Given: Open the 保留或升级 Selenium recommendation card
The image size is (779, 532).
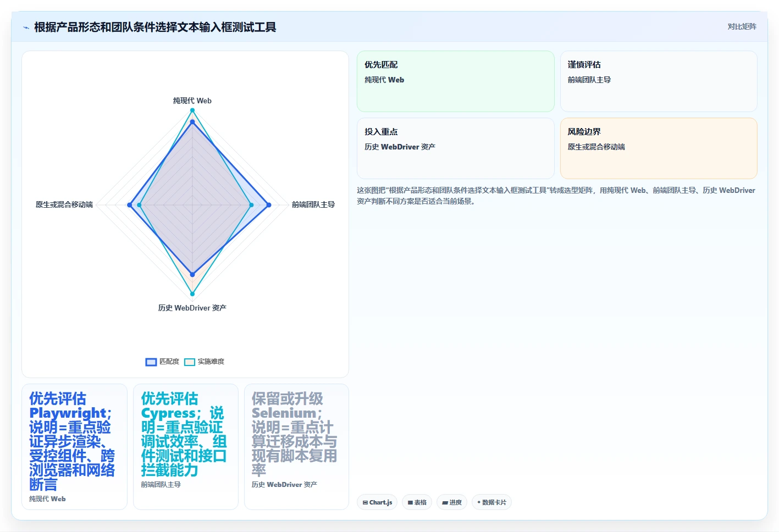Looking at the screenshot, I should (297, 447).
